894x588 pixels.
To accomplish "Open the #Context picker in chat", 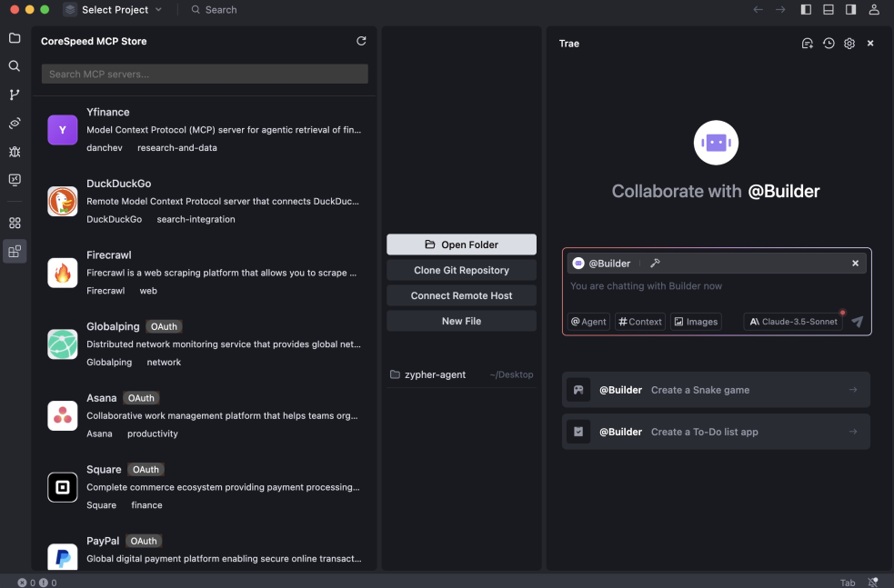I will point(640,322).
